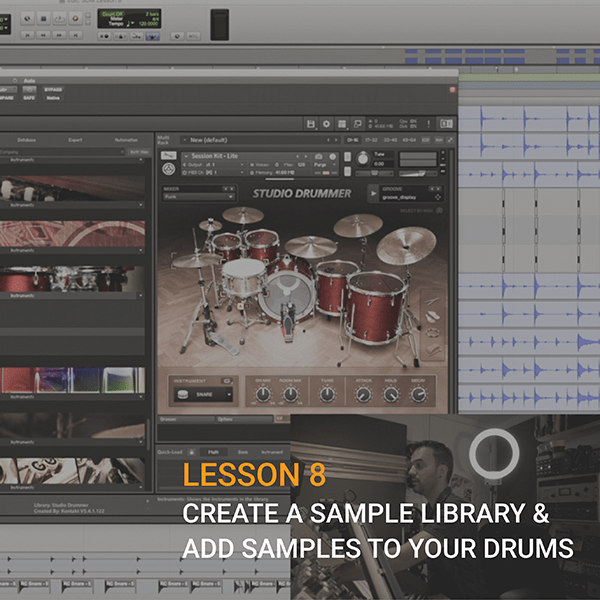Open the Output channel dropdown
The height and width of the screenshot is (600, 600).
click(214, 165)
